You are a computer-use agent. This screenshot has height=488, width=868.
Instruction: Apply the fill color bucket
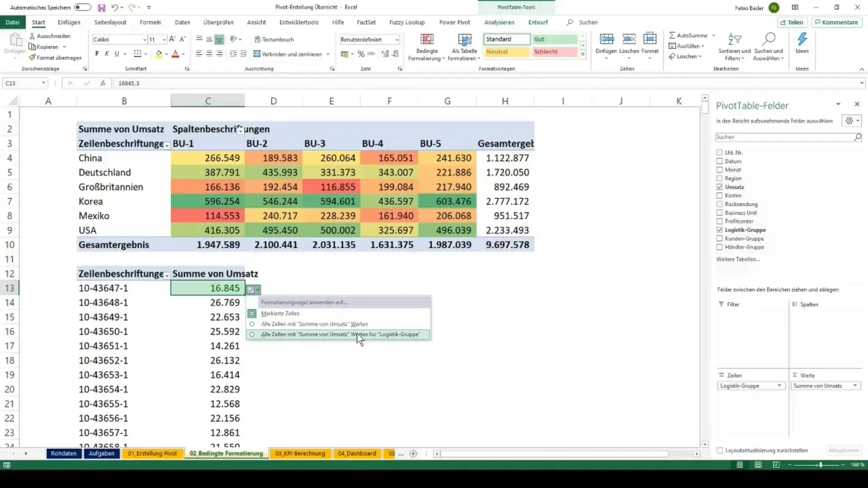[x=159, y=54]
